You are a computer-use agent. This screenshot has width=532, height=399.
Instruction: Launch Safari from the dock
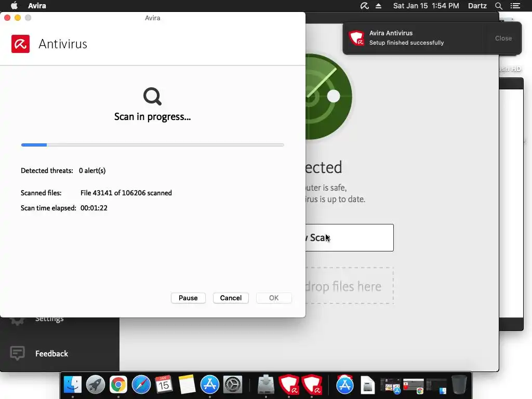pos(141,385)
